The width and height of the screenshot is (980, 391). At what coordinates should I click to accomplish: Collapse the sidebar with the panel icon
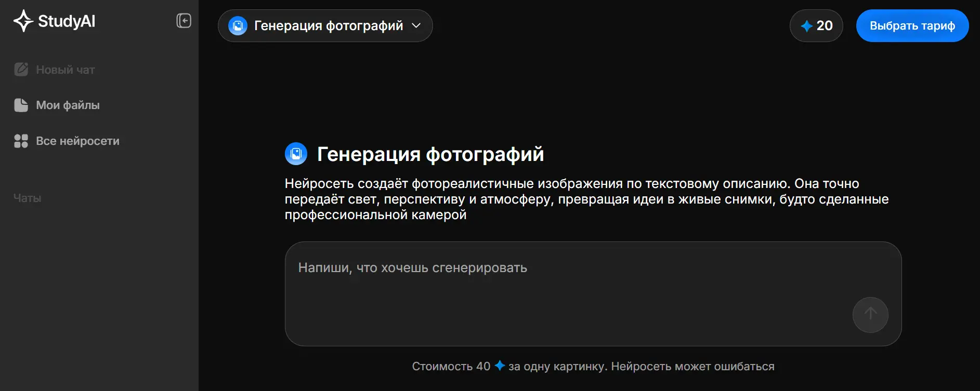pos(184,21)
